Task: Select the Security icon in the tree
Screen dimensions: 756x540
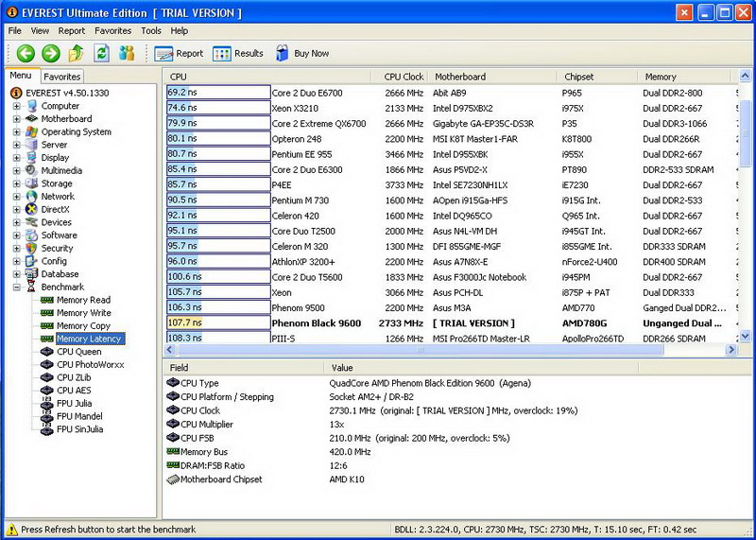Action: coord(32,248)
